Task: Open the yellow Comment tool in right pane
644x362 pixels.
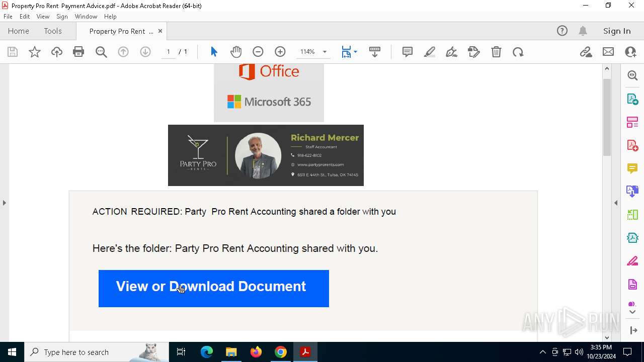Action: [632, 168]
